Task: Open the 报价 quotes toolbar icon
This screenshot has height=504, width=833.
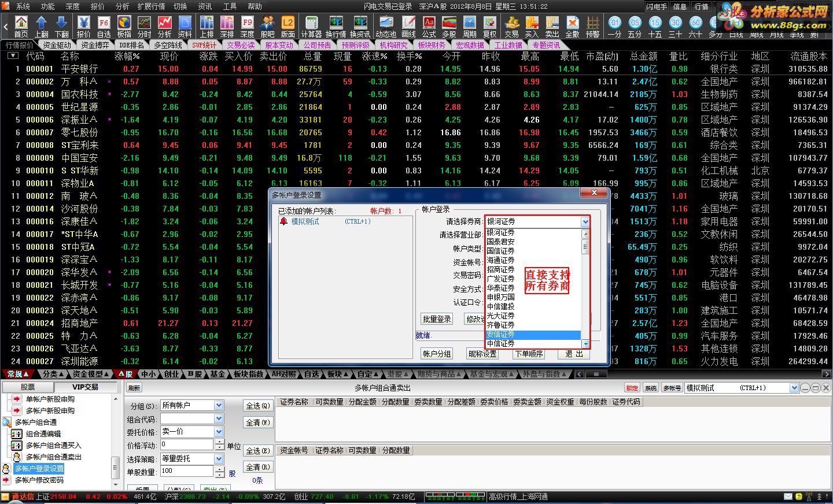Action: pos(84,26)
